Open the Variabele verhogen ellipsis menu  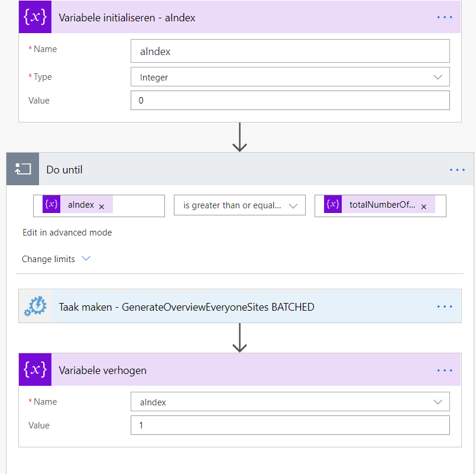pos(445,370)
